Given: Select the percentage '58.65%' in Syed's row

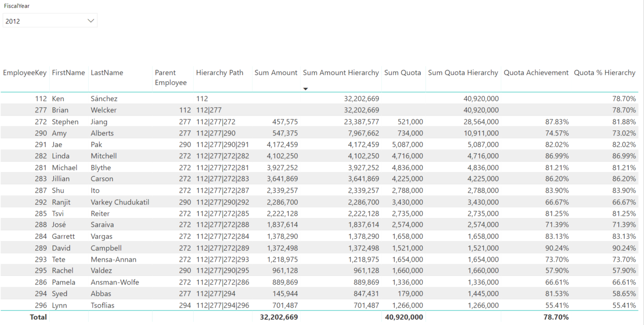Looking at the screenshot, I should click(x=624, y=294).
